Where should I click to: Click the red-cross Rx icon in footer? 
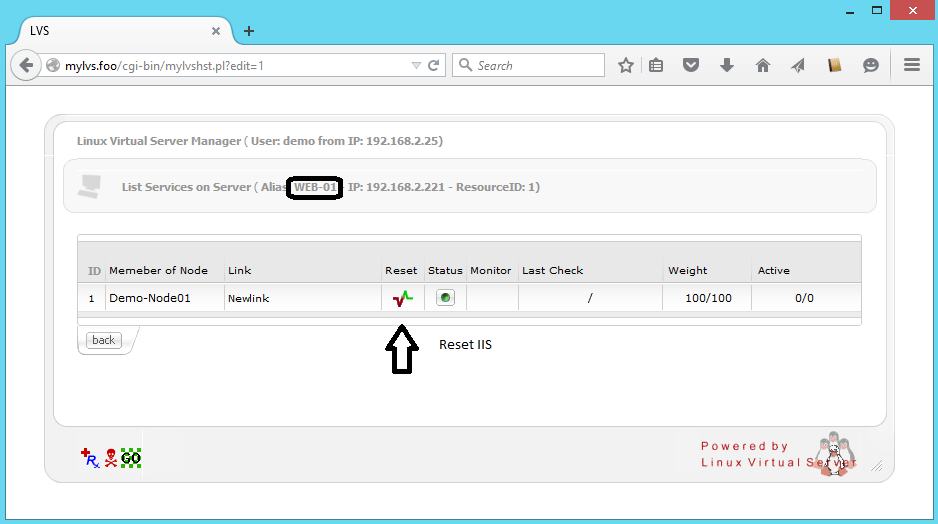coord(90,458)
